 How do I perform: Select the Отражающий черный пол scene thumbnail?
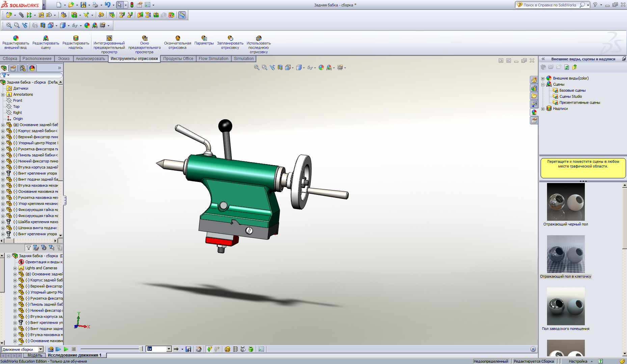point(566,202)
